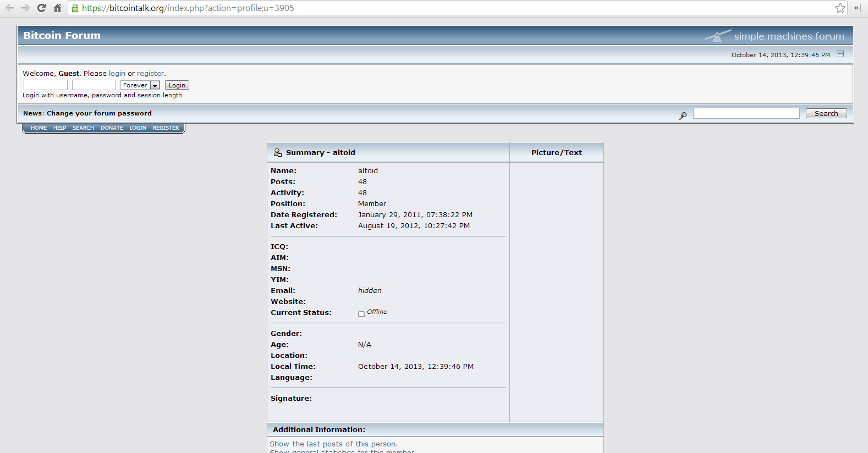
Task: Click the username input field
Action: tap(46, 85)
